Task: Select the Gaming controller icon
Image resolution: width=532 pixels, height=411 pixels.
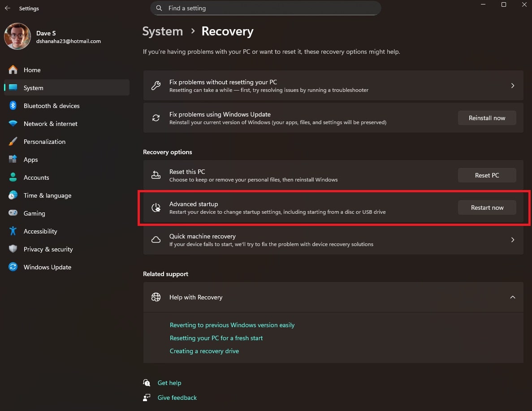Action: click(x=13, y=213)
